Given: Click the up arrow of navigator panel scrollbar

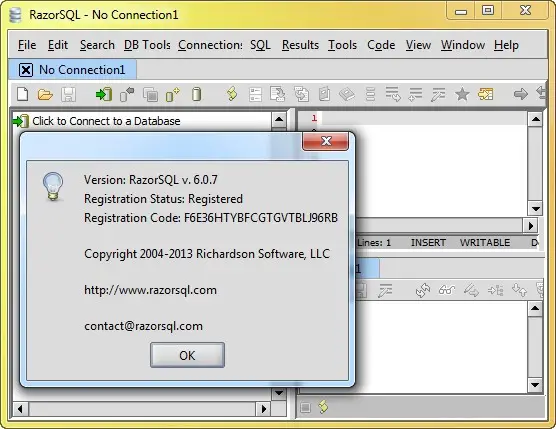Looking at the screenshot, I should [279, 120].
